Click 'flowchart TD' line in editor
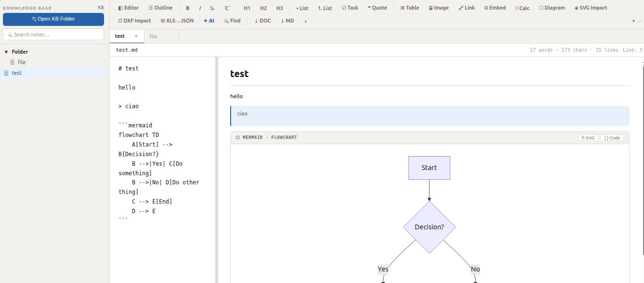Viewport: 644px width, 283px height. [139, 135]
